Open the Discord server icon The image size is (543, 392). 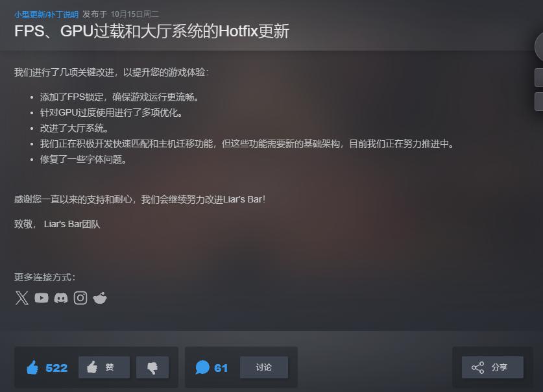point(61,298)
